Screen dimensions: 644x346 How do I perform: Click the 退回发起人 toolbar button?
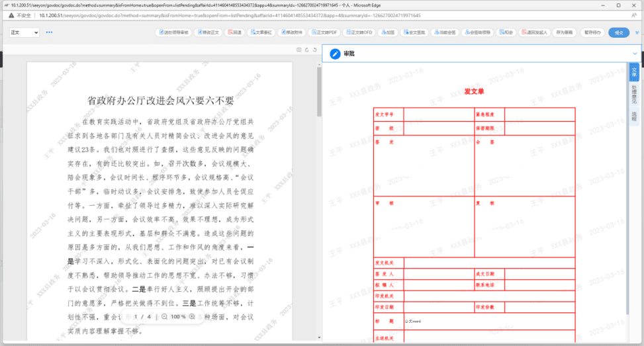[x=535, y=32]
